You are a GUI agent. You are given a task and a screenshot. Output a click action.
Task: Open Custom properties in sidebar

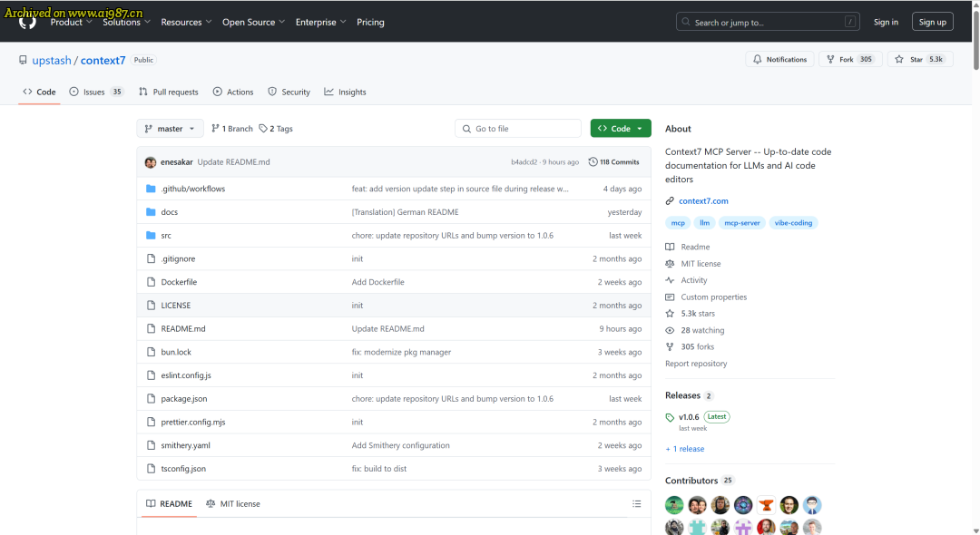[x=706, y=297]
